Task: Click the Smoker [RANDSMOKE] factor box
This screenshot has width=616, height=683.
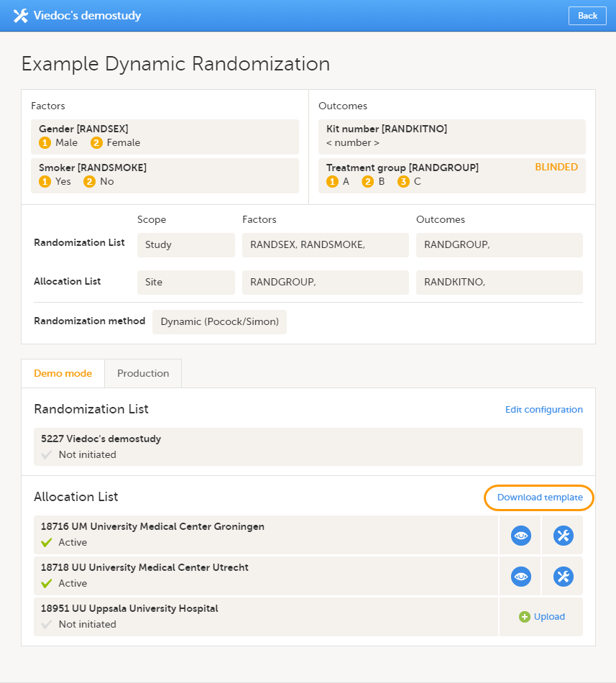Action: [165, 175]
